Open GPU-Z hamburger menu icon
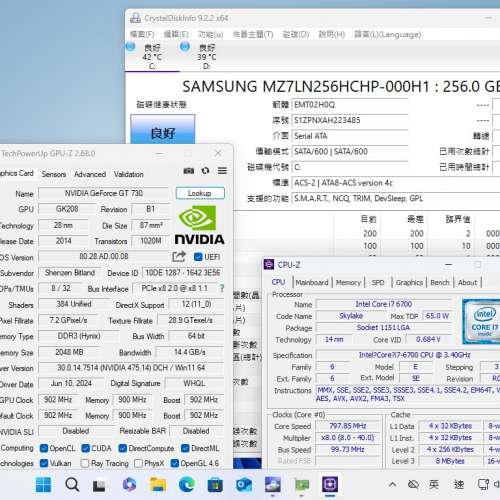Image resolution: width=500 pixels, height=500 pixels. pyautogui.click(x=222, y=171)
